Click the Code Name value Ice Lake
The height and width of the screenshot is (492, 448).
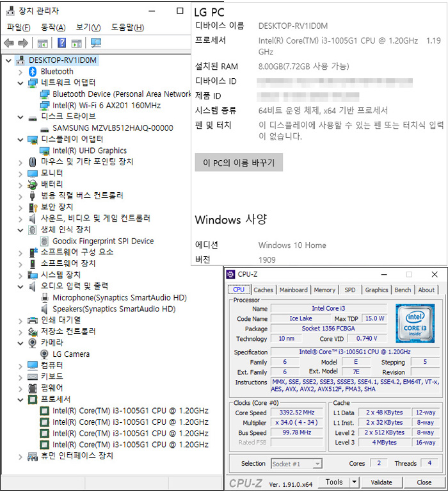click(301, 318)
